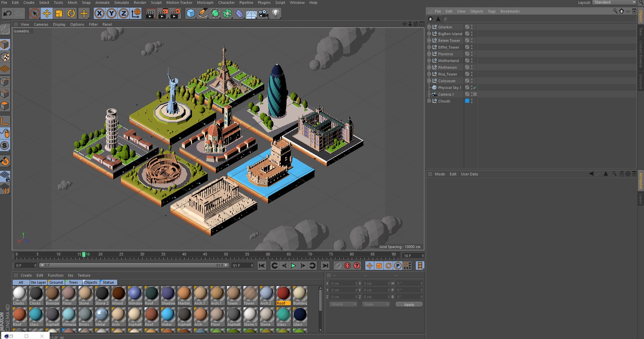Filter materials by Statue layer tab

pos(108,282)
